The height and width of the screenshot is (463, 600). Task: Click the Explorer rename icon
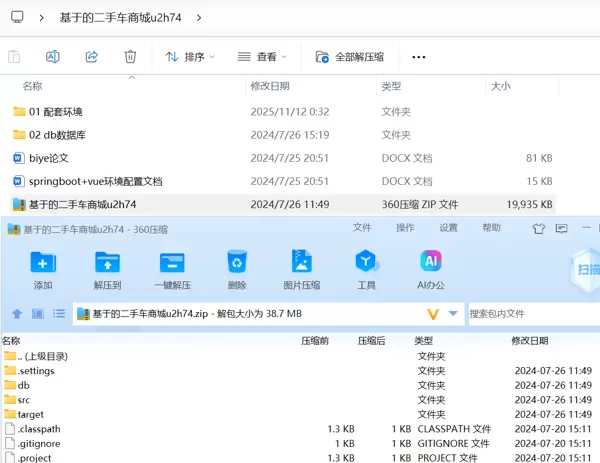click(53, 57)
